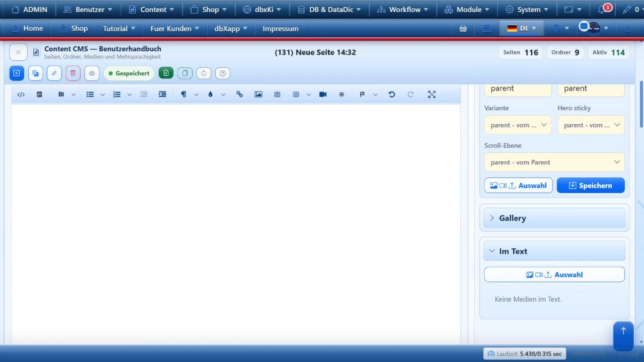The height and width of the screenshot is (362, 644).
Task: Click the text color droplet icon
Action: [x=210, y=95]
